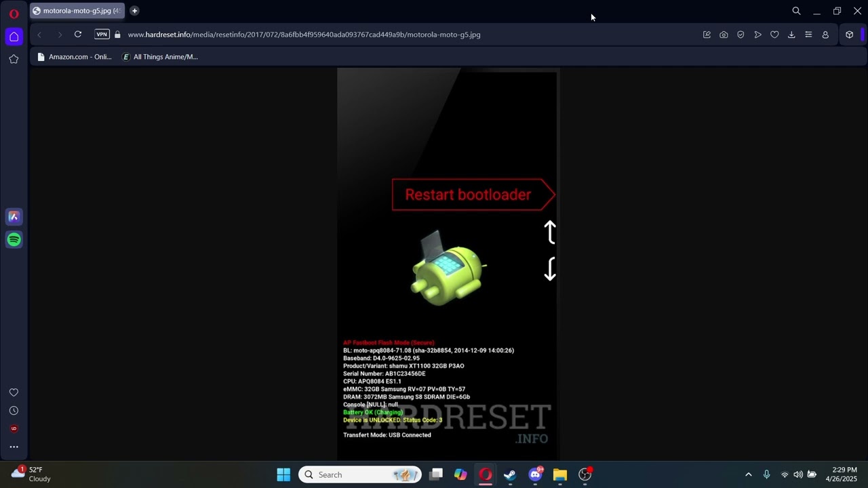Click the small red sidebar extension icon

point(14,428)
